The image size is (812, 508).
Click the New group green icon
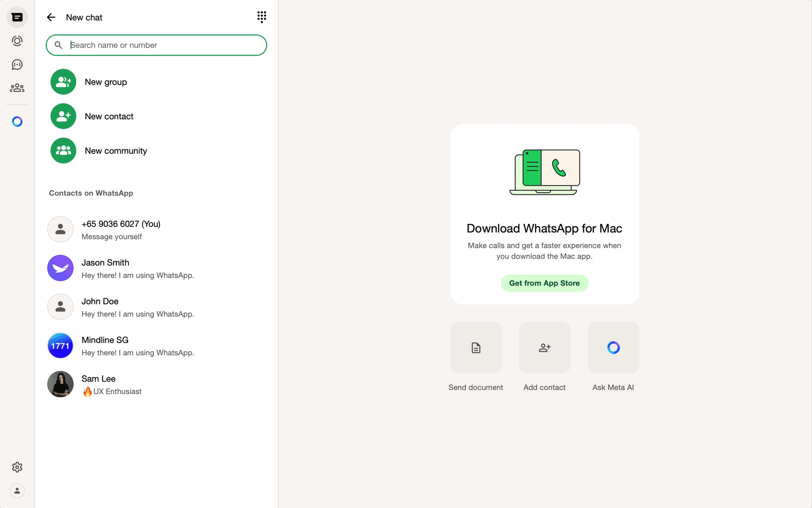click(63, 82)
